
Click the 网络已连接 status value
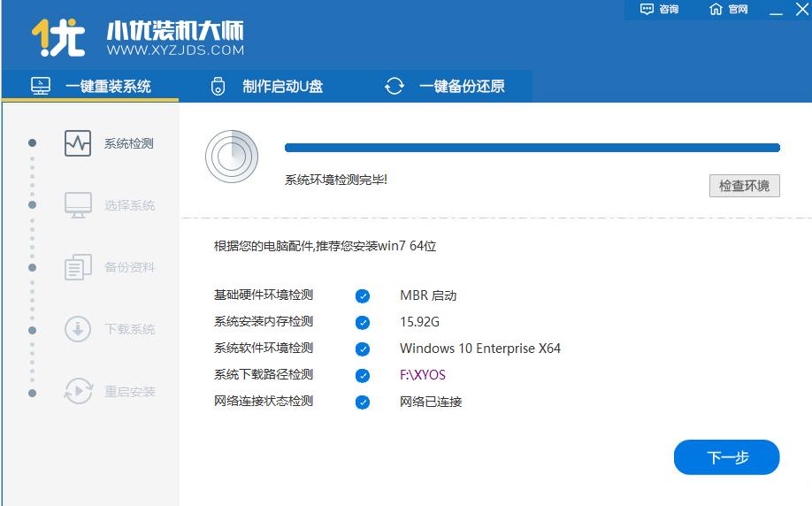(x=431, y=402)
